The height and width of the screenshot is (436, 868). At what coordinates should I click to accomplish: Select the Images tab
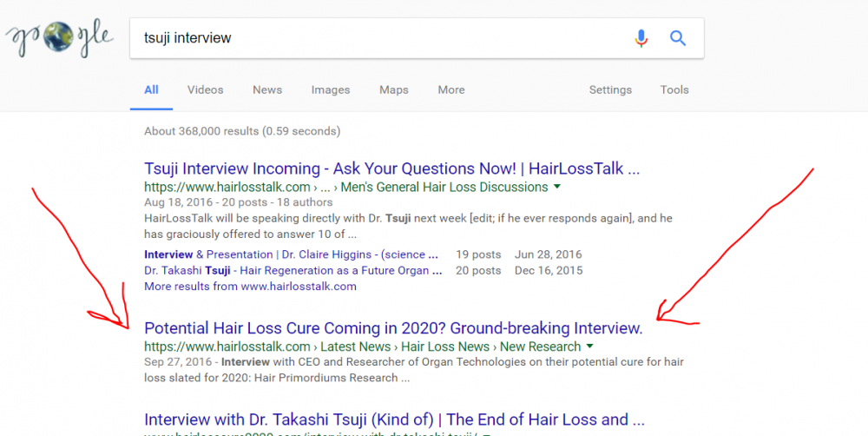pos(331,89)
